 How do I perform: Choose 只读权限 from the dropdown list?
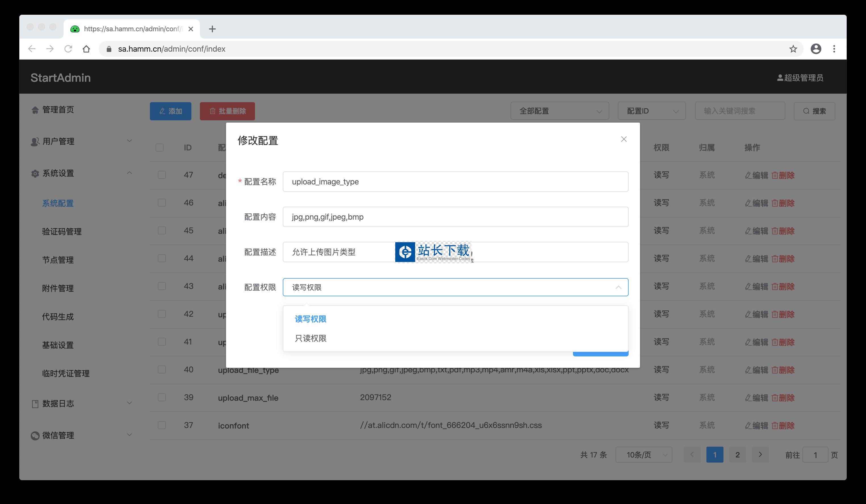click(455, 338)
